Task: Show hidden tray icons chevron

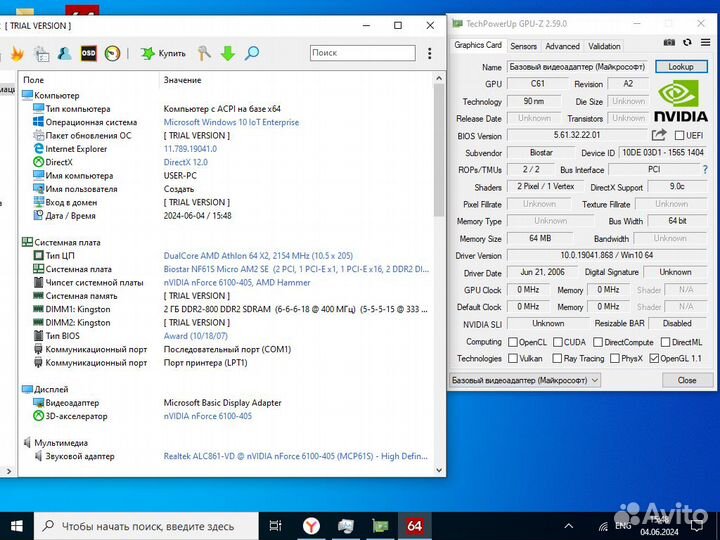Action: [568, 526]
